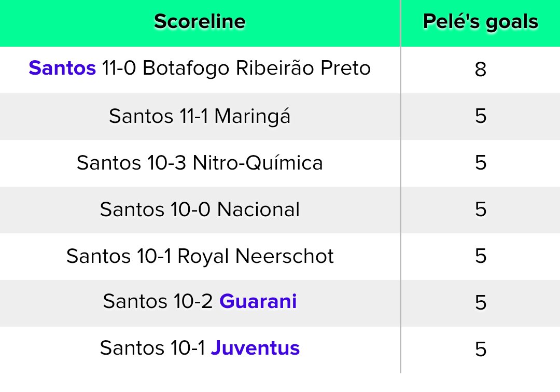Select the goals value in the Maringá row
Screen dimensions: 560x392
click(480, 116)
